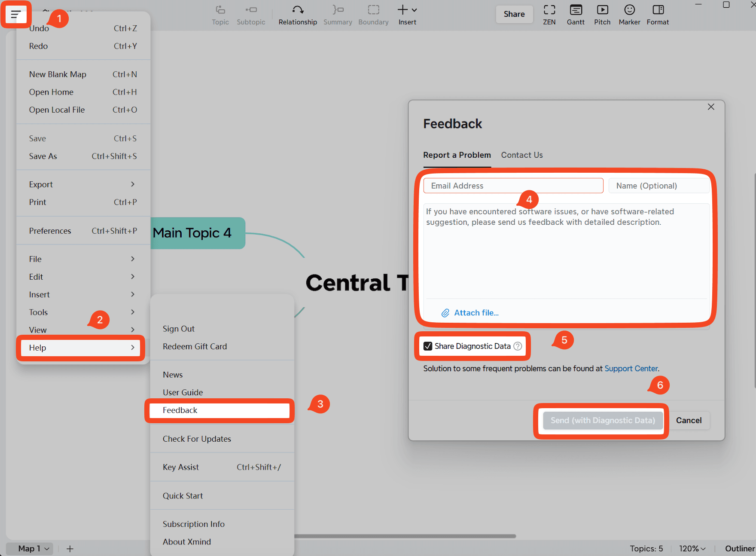The height and width of the screenshot is (556, 756).
Task: Click the Attach file link
Action: 470,313
